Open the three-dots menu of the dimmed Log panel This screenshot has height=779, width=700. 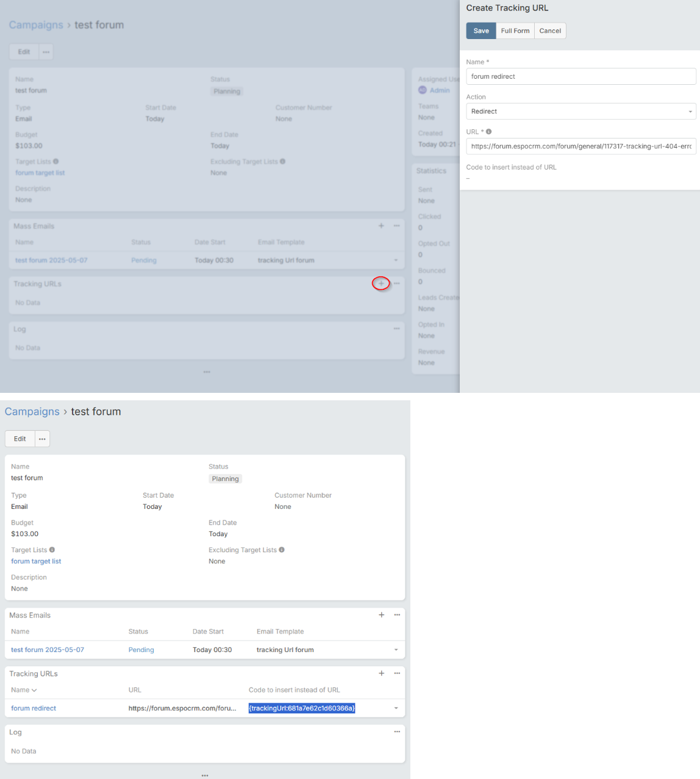(x=397, y=329)
